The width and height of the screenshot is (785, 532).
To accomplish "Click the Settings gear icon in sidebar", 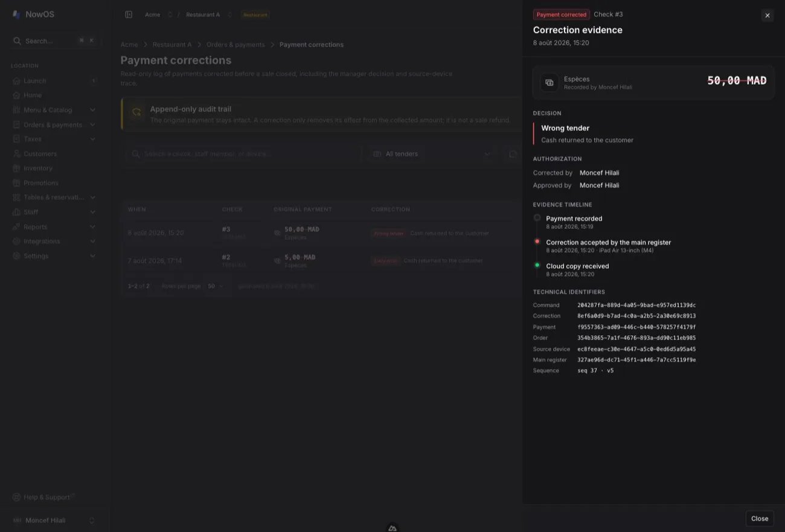I will [16, 256].
